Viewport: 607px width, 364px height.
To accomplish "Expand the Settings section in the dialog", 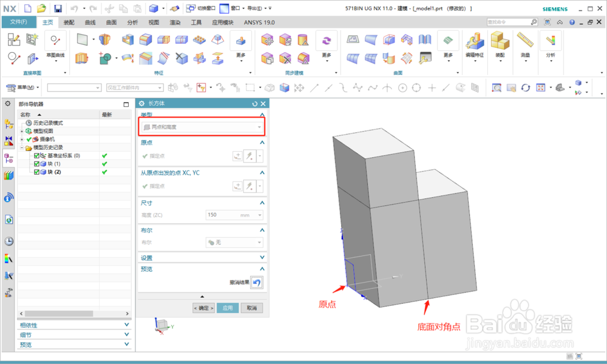I will pos(262,258).
